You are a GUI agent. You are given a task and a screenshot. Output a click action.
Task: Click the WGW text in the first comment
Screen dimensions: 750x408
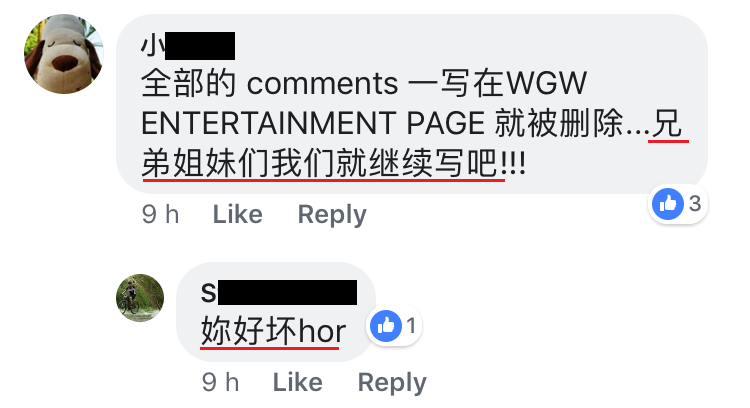(546, 83)
